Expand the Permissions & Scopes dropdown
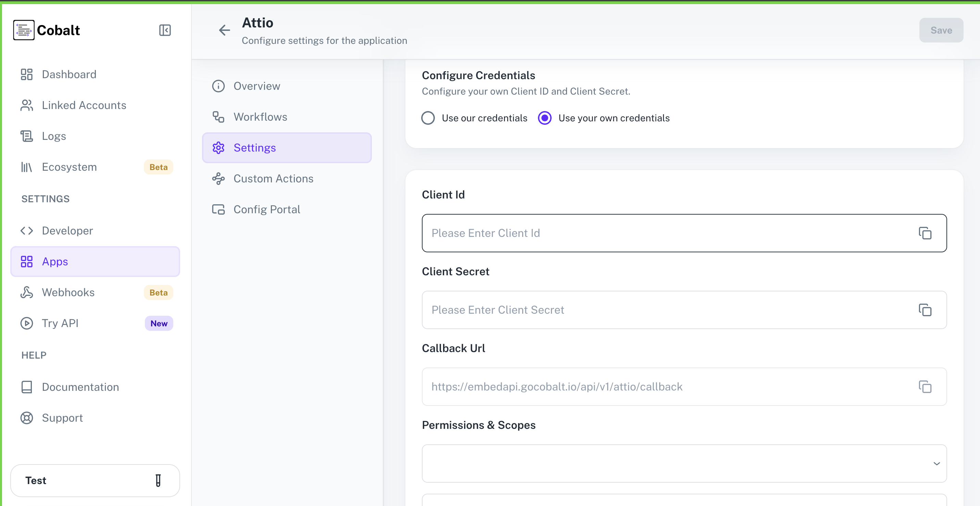 tap(936, 464)
